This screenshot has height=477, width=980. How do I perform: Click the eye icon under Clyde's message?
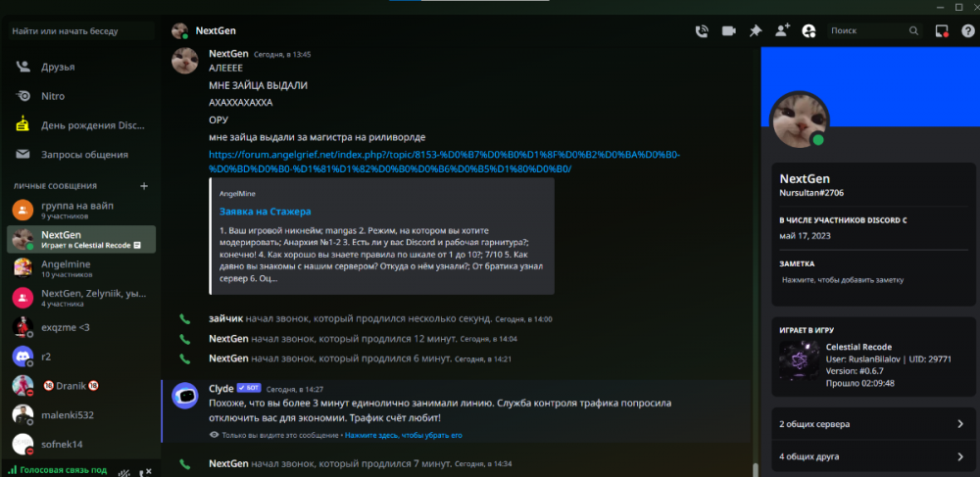(214, 435)
